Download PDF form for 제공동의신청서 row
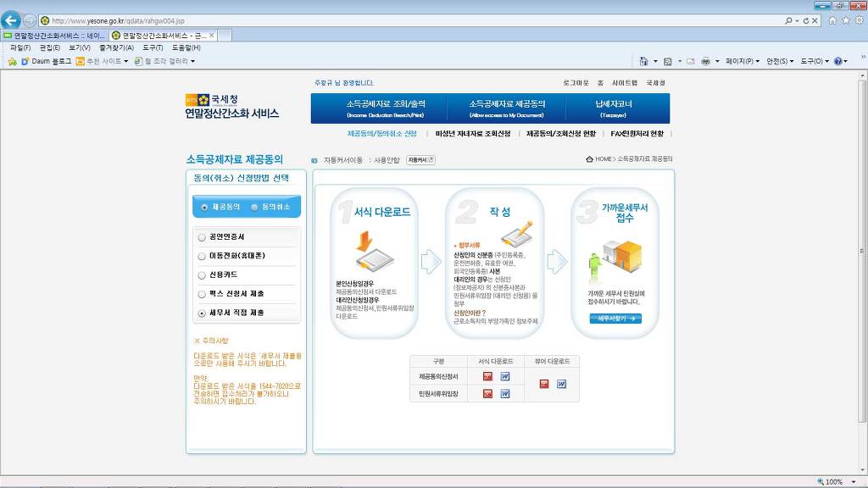Image resolution: width=868 pixels, height=488 pixels. click(487, 376)
